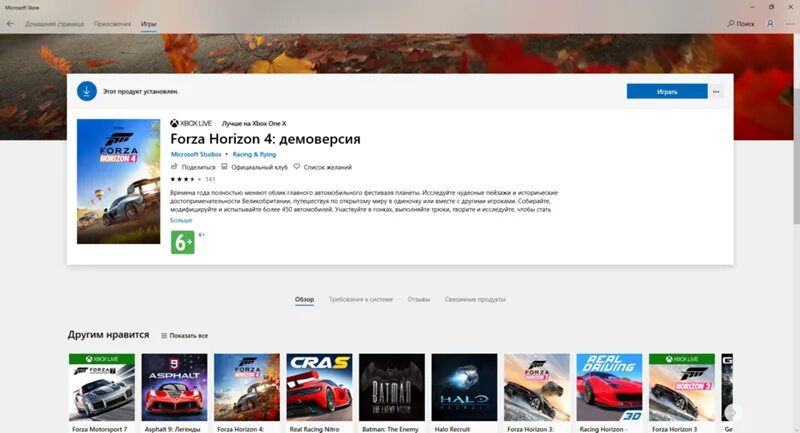The image size is (800, 433).
Task: Open Batman: The Enemy tile
Action: 392,392
